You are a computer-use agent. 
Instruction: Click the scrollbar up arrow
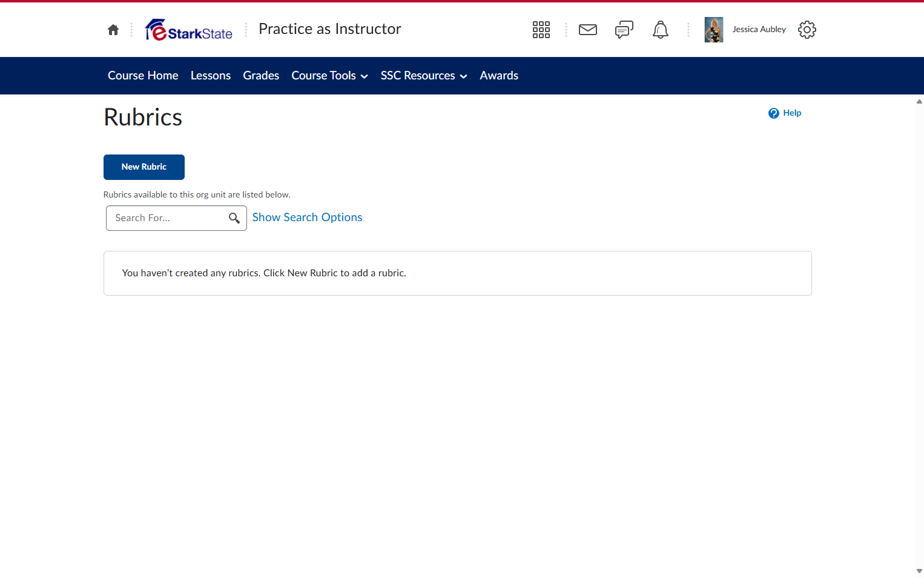click(x=919, y=102)
